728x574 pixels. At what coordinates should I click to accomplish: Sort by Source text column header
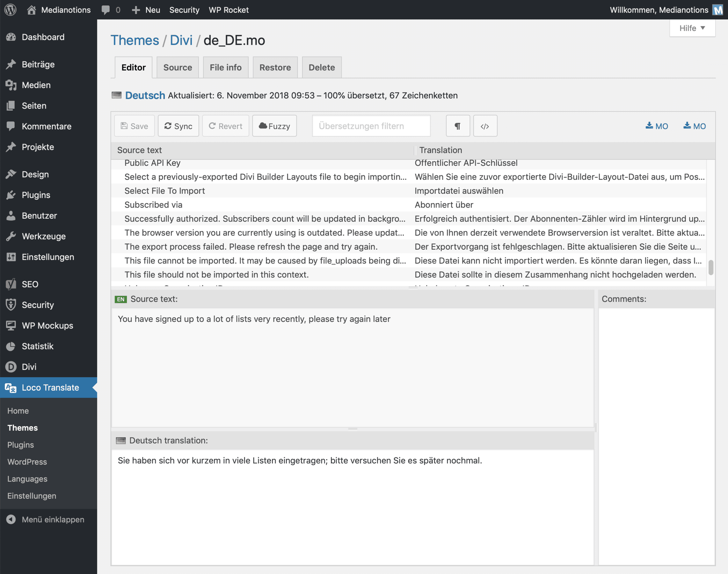point(262,150)
